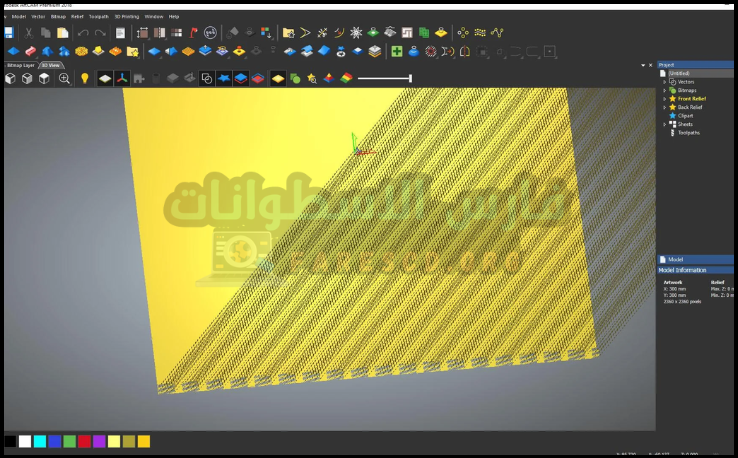Click the Save file icon
The width and height of the screenshot is (738, 458).
tap(9, 33)
